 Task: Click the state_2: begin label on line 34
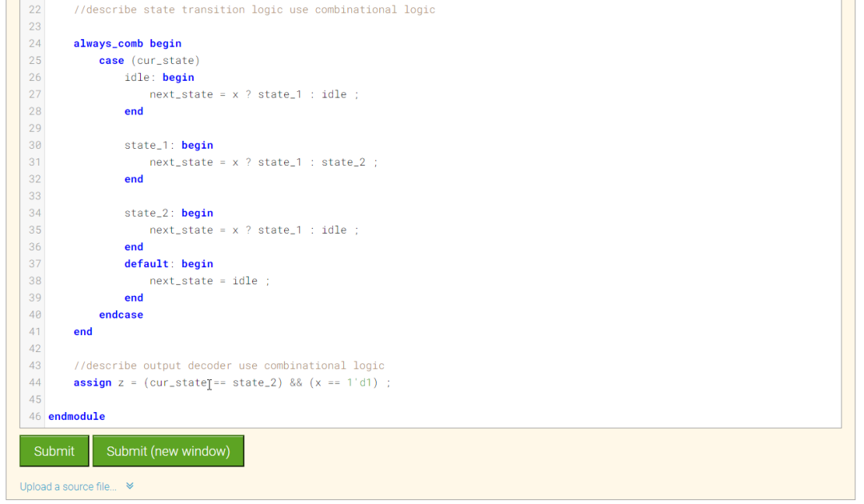pos(169,213)
